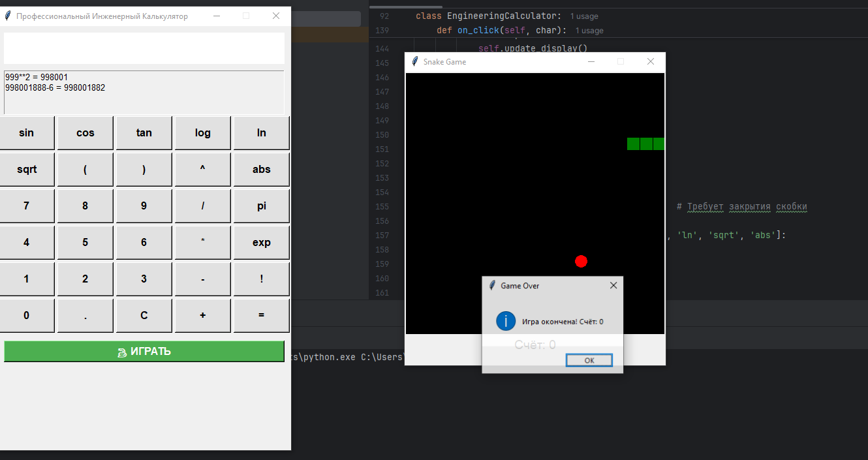Click the abs button
868x460 pixels.
click(262, 170)
